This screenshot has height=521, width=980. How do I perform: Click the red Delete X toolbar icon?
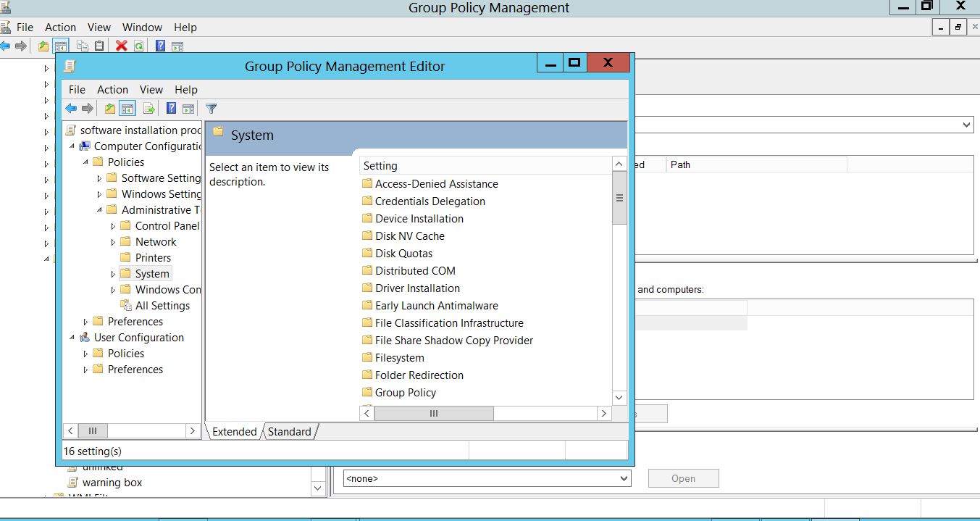point(121,46)
